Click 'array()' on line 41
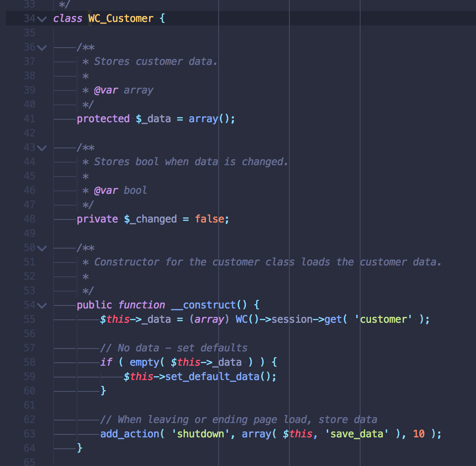 click(209, 119)
